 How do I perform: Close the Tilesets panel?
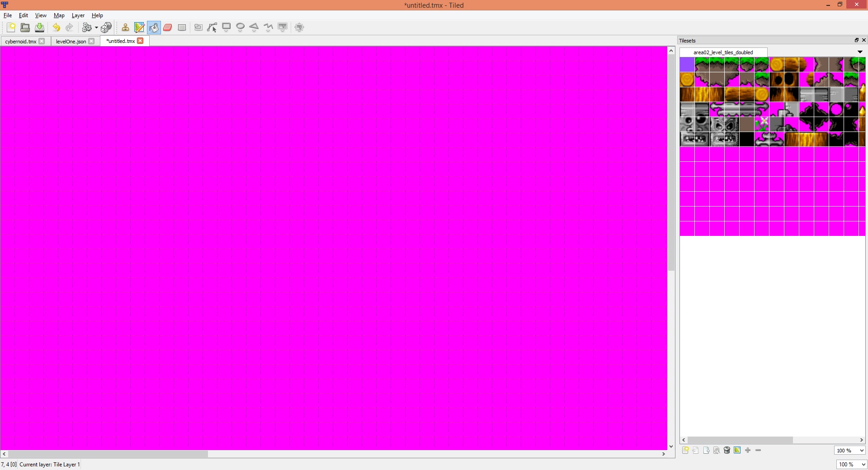coord(863,40)
